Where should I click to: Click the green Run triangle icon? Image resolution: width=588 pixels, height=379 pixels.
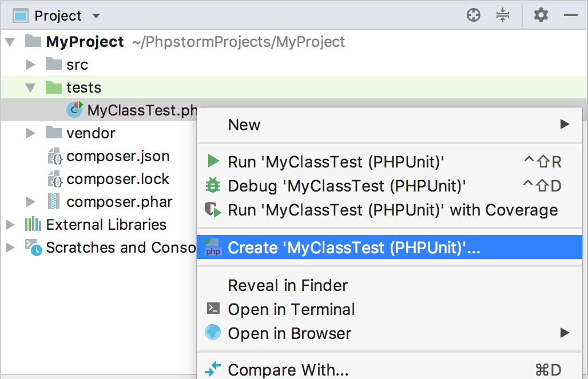point(213,161)
